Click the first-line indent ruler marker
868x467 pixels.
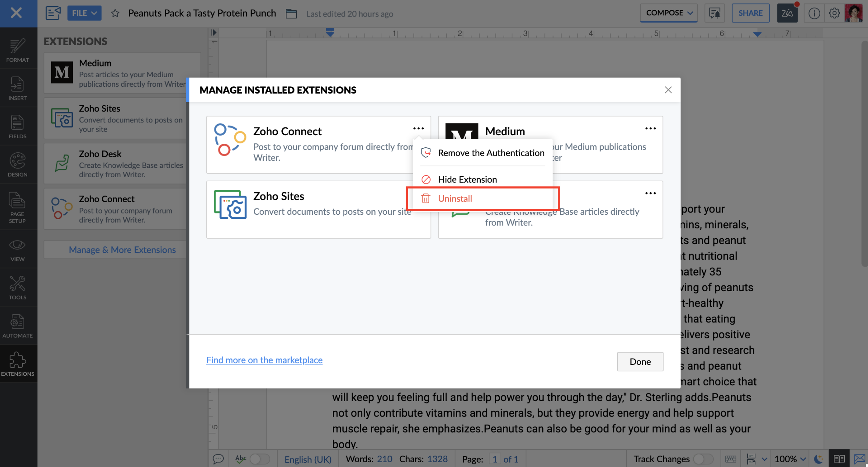click(330, 30)
